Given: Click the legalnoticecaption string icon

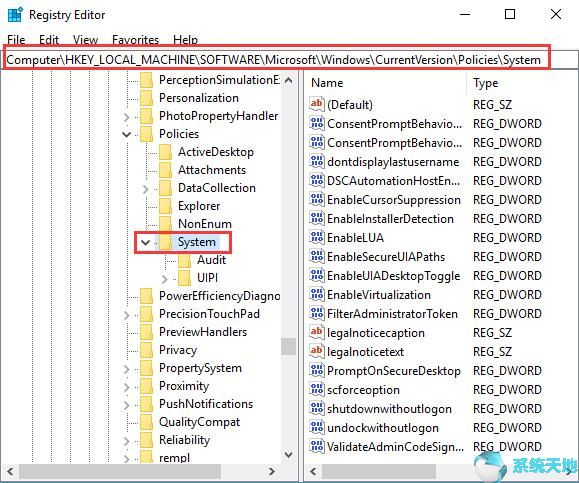Looking at the screenshot, I should (x=316, y=332).
